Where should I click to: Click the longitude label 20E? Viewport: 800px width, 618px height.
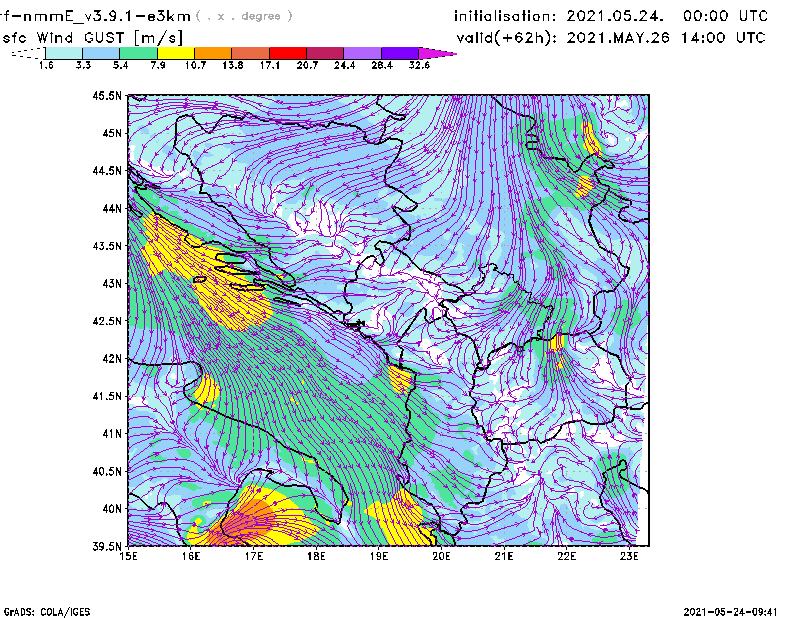(441, 556)
